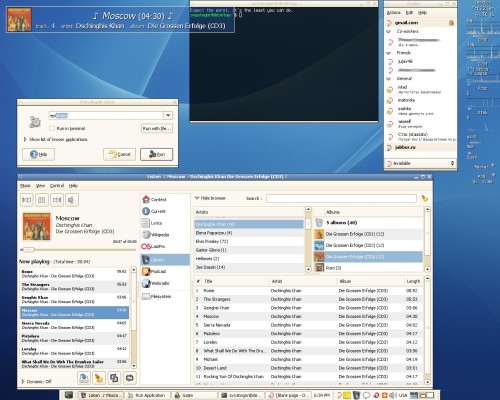The image size is (500, 400).
Task: Pause playback in Listen player
Action: coord(42,200)
